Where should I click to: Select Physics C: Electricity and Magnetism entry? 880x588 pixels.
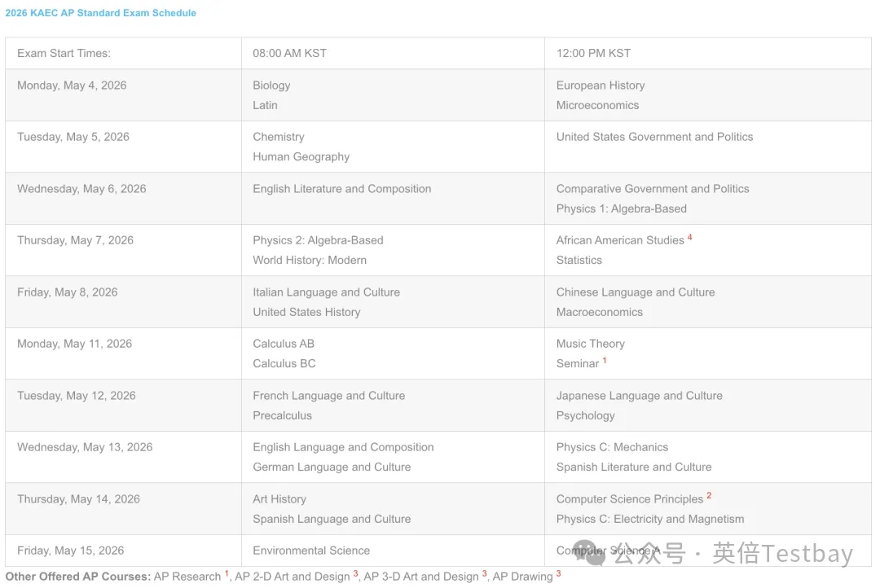coord(650,519)
